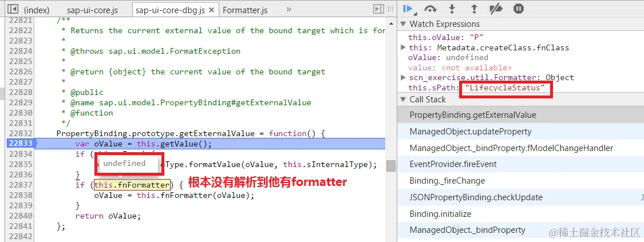Image resolution: width=644 pixels, height=242 pixels.
Task: Step out of the current function
Action: [x=473, y=9]
